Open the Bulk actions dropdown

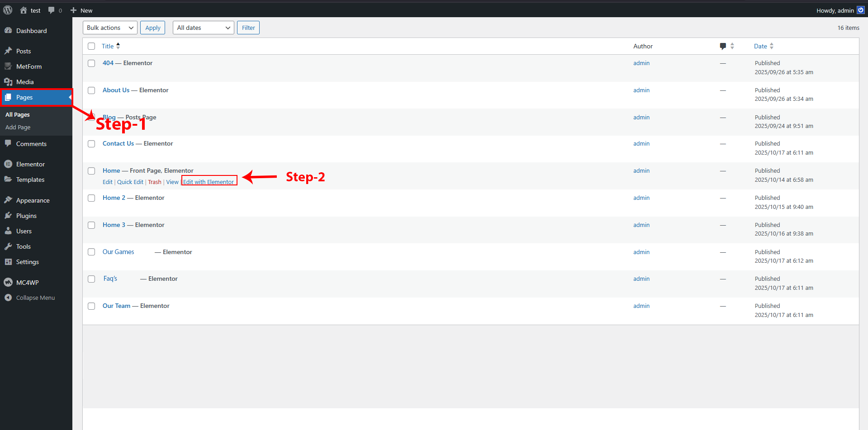tap(110, 28)
